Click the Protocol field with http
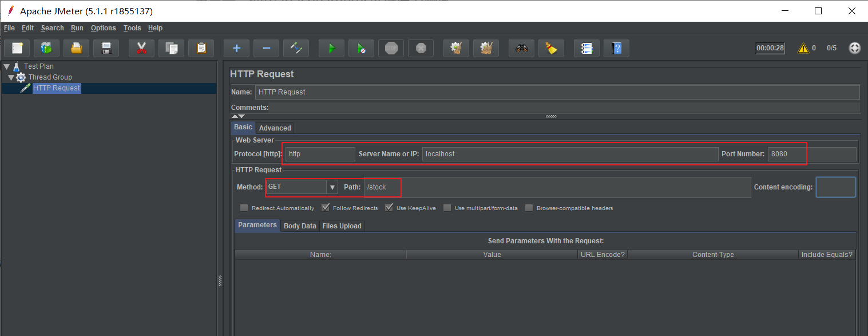Viewport: 868px width, 336px height. click(x=320, y=154)
